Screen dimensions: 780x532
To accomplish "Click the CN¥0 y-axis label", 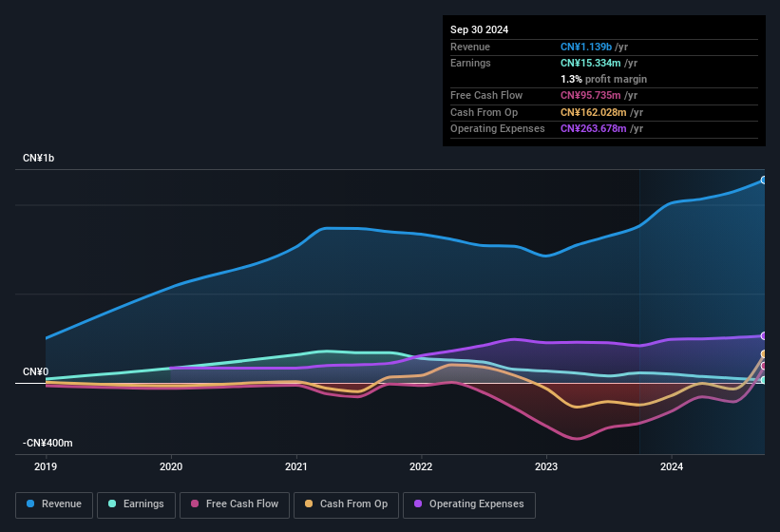I will pyautogui.click(x=35, y=371).
